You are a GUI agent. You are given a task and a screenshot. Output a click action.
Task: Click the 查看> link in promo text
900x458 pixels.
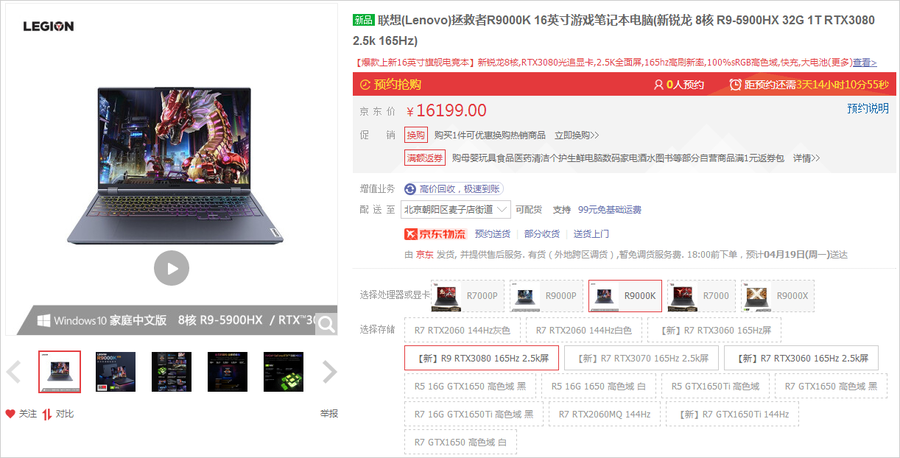[x=864, y=63]
